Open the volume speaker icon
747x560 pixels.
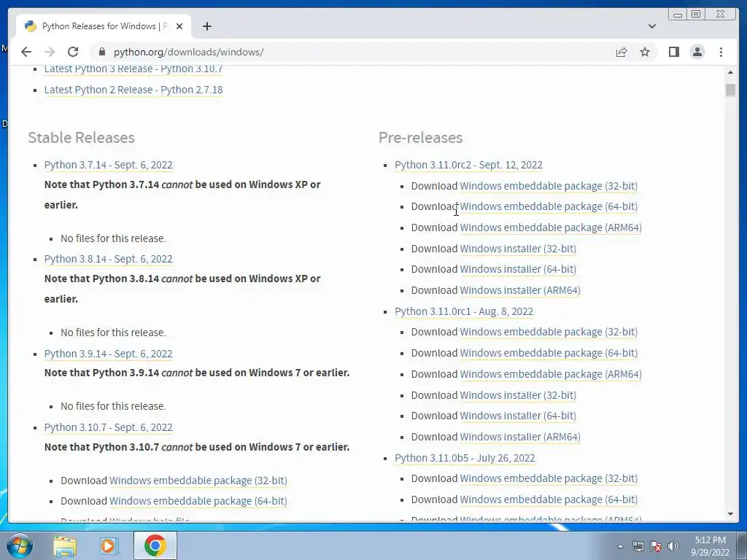[673, 546]
